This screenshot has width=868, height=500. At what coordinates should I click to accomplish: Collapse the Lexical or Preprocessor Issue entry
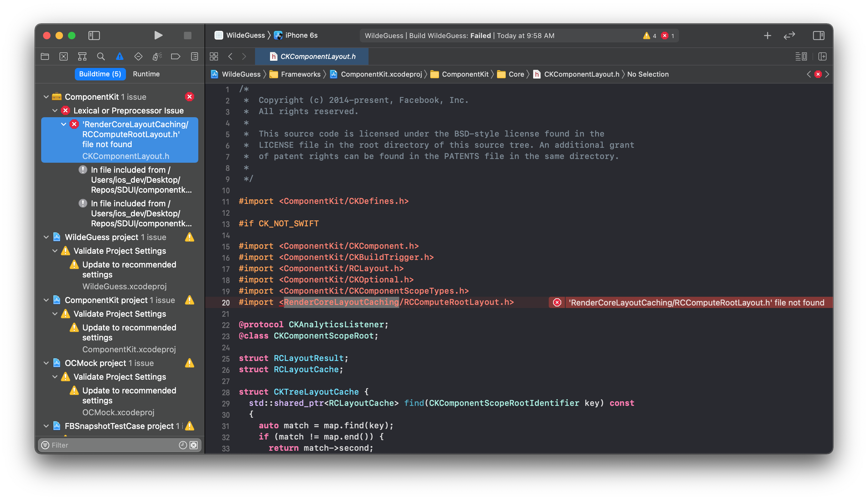click(55, 110)
